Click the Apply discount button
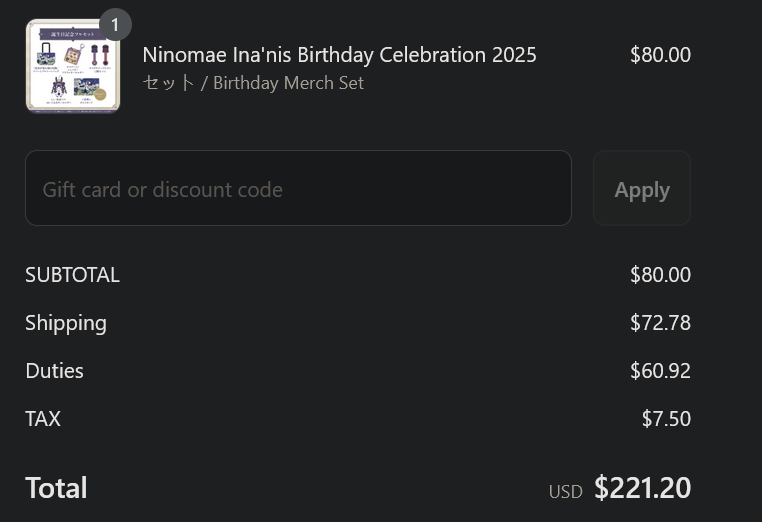 [x=641, y=188]
